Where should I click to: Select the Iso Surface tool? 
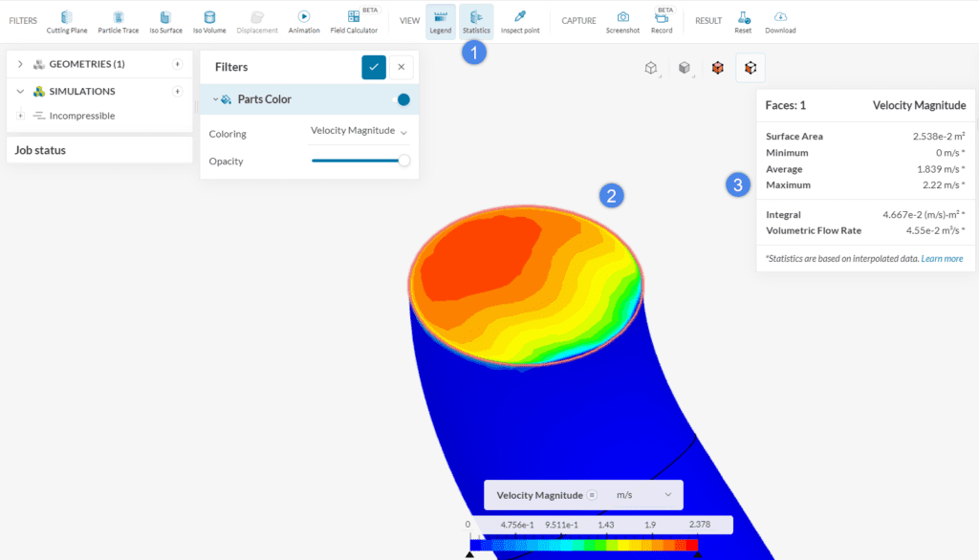164,19
